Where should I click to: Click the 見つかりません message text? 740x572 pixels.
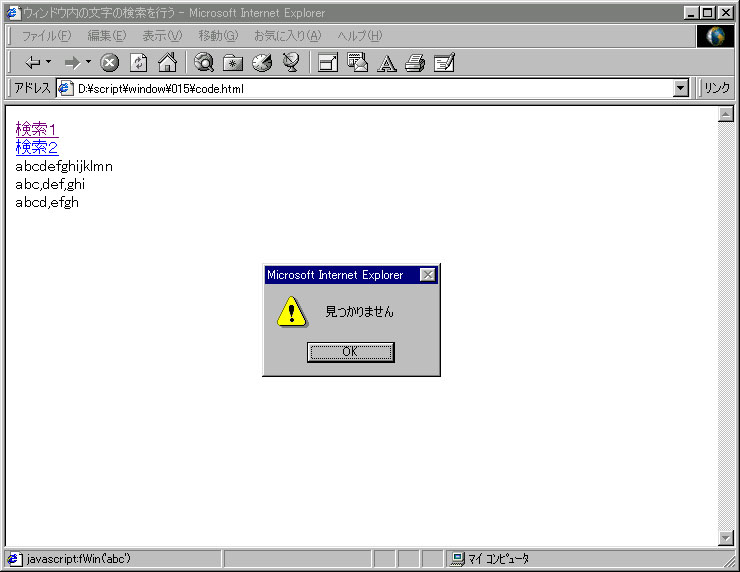tap(359, 311)
